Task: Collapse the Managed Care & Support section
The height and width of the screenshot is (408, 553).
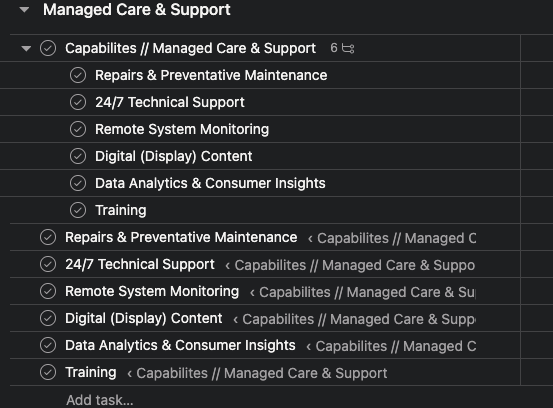Action: pyautogui.click(x=24, y=10)
